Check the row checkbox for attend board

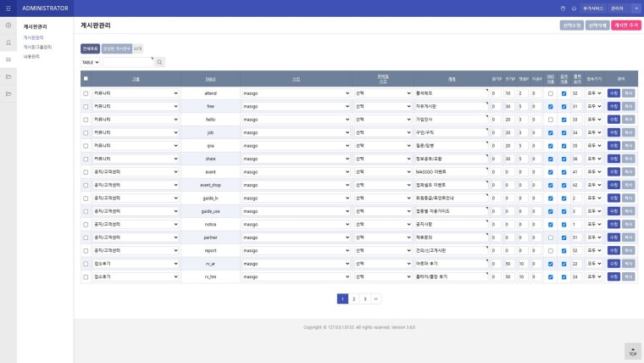(86, 93)
